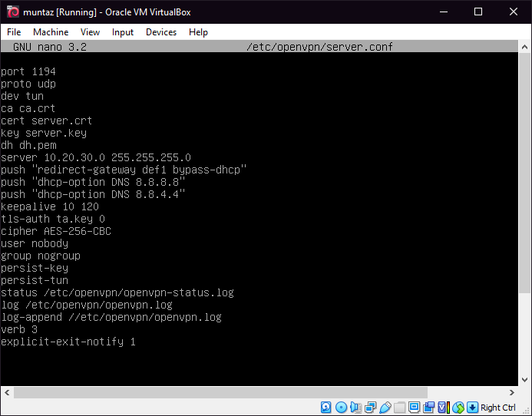Click the 'key server.key' line
The height and width of the screenshot is (416, 532).
(44, 133)
